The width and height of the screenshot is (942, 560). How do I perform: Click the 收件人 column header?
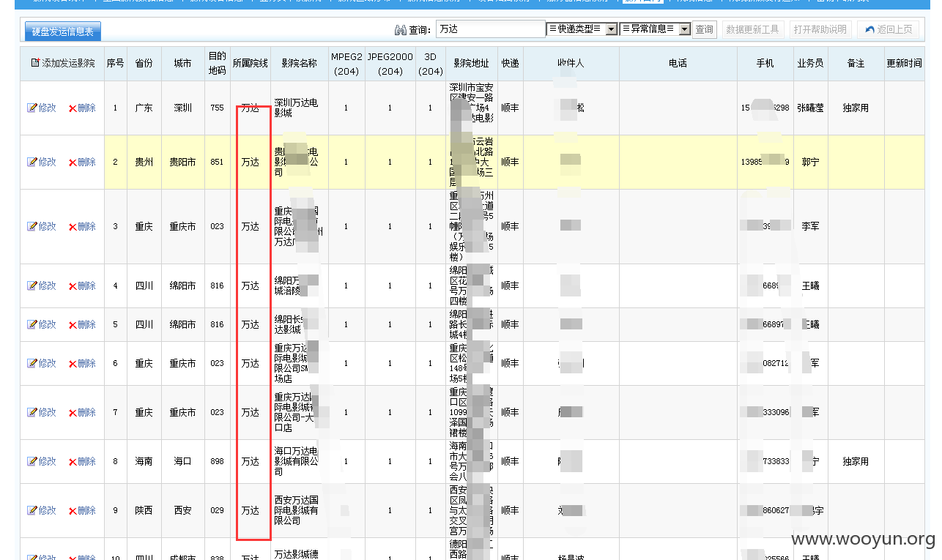tap(571, 64)
